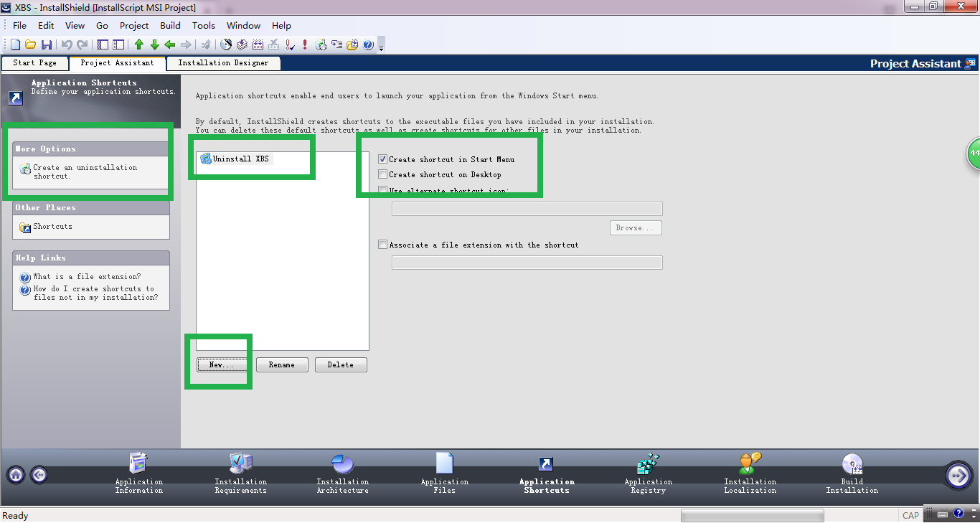Go to Installation Requirements step icon
This screenshot has width=980, height=523.
[240, 463]
